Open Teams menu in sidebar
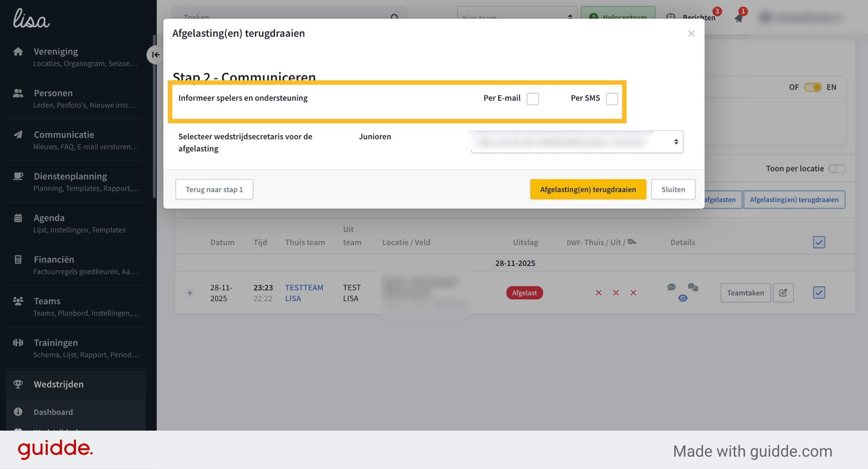 click(76, 307)
